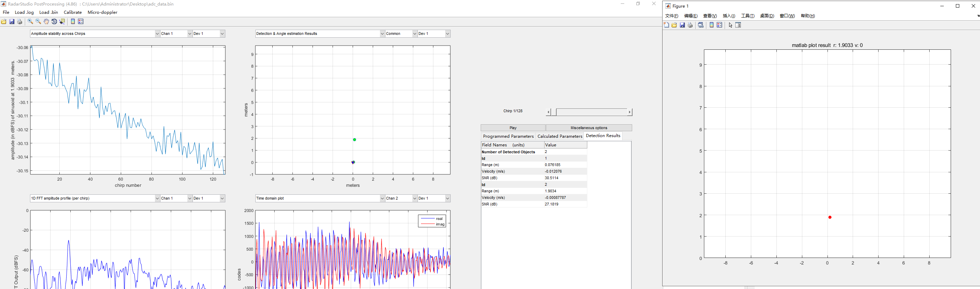Open the Load .bin menu
The image size is (980, 289).
[x=49, y=12]
